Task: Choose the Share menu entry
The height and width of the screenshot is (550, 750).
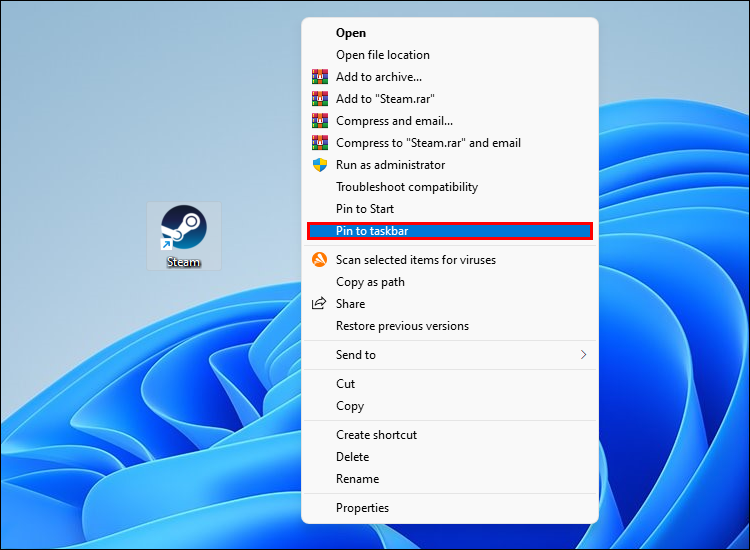Action: click(450, 304)
